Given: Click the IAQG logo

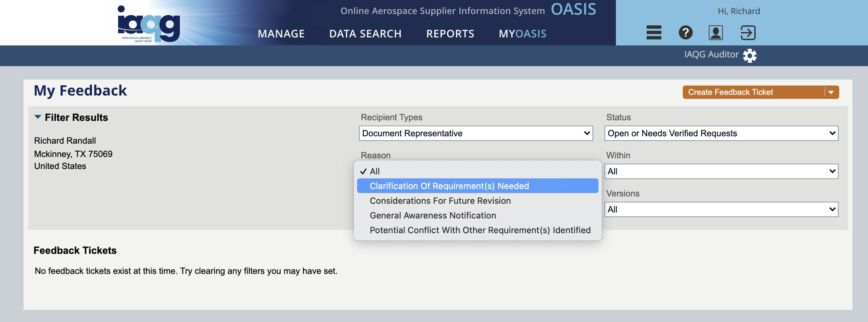Looking at the screenshot, I should (148, 24).
